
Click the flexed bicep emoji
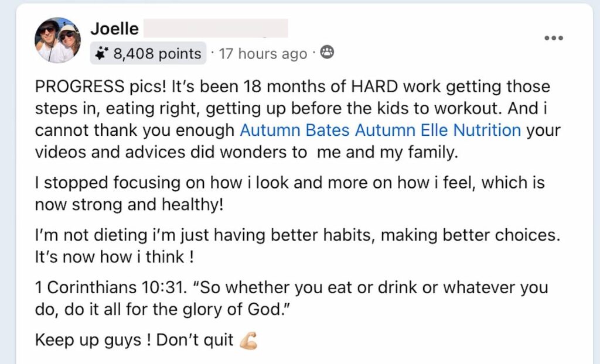248,340
